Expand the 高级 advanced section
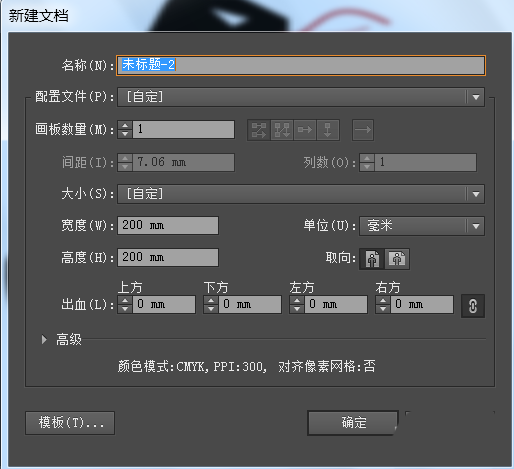 pyautogui.click(x=44, y=340)
